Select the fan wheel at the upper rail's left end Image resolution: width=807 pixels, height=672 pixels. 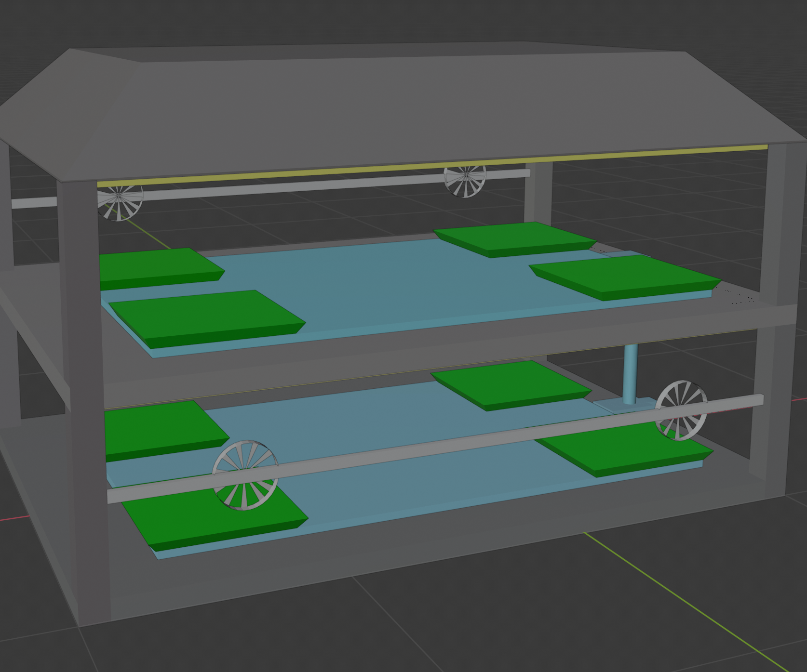[119, 203]
